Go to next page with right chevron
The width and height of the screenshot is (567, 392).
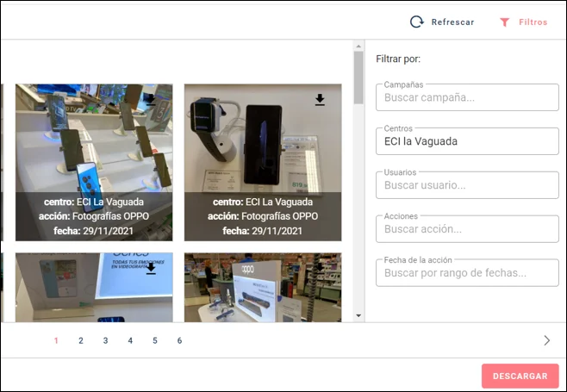546,340
